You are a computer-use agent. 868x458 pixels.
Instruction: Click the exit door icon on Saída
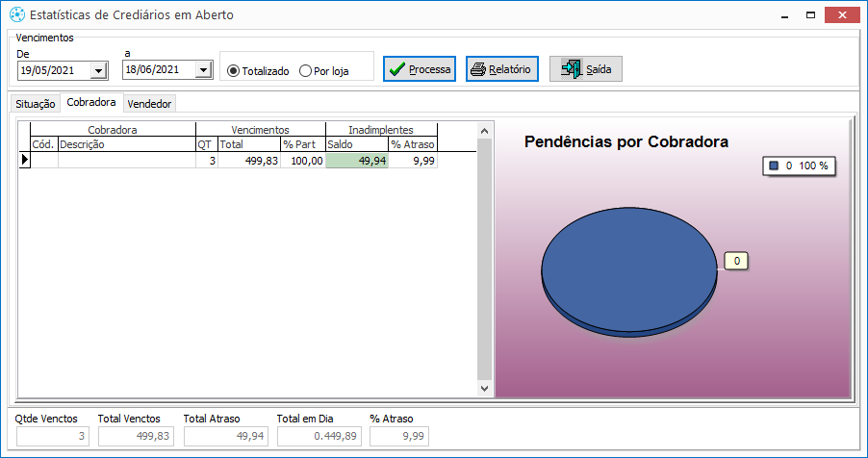point(572,68)
